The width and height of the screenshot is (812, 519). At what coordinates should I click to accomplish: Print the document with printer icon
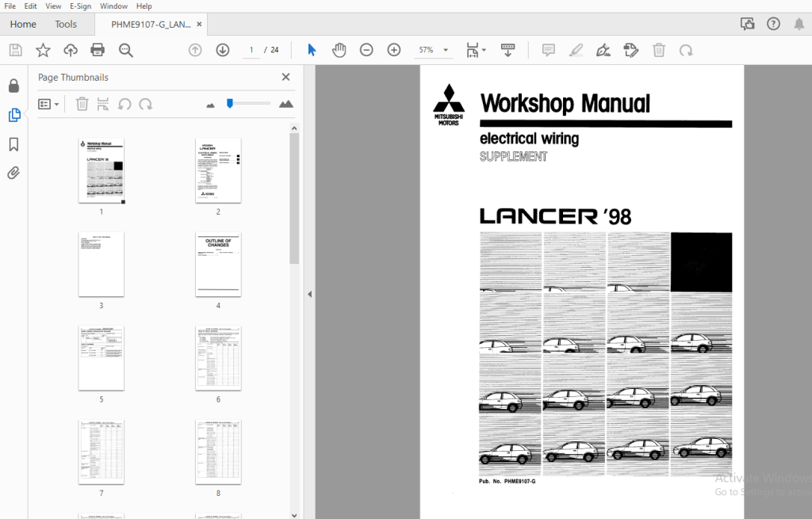coord(98,50)
